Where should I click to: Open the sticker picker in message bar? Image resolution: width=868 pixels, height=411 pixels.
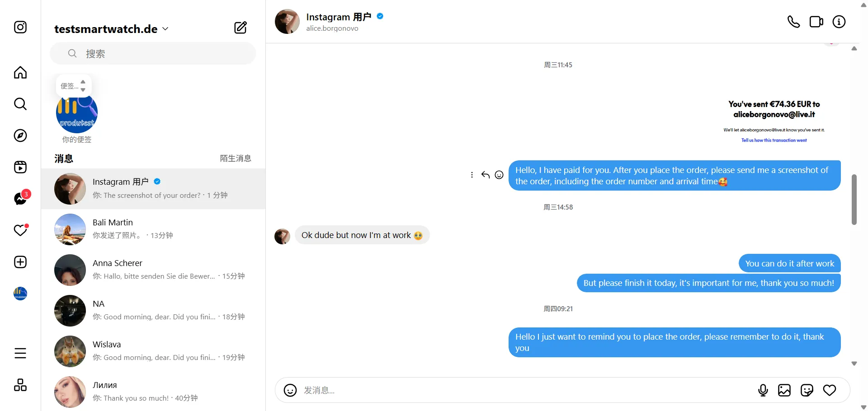click(x=807, y=390)
